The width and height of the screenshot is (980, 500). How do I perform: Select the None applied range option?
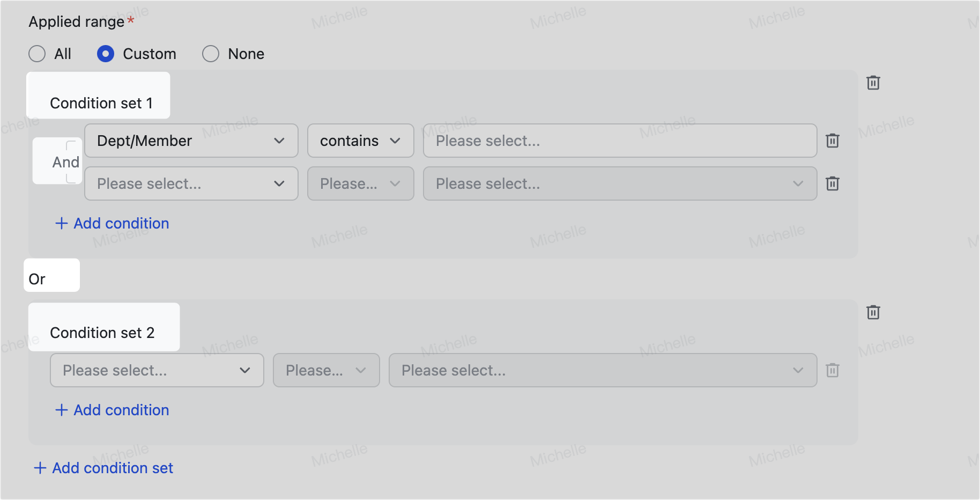click(x=211, y=54)
